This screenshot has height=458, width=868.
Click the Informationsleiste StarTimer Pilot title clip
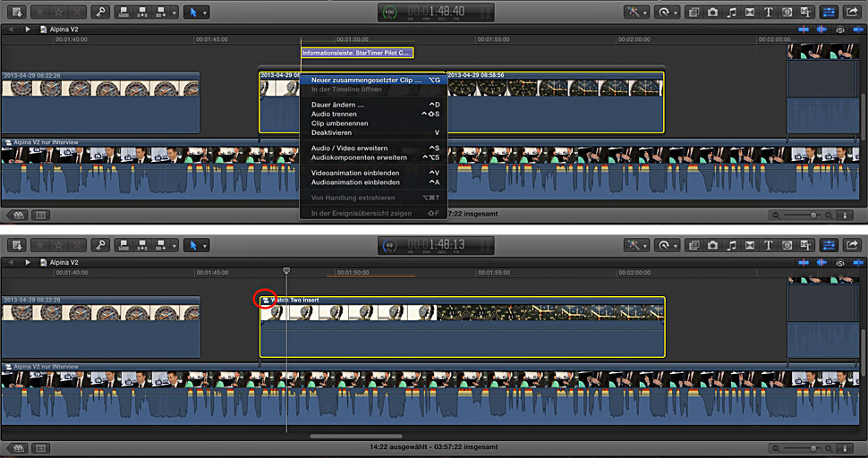[x=357, y=53]
